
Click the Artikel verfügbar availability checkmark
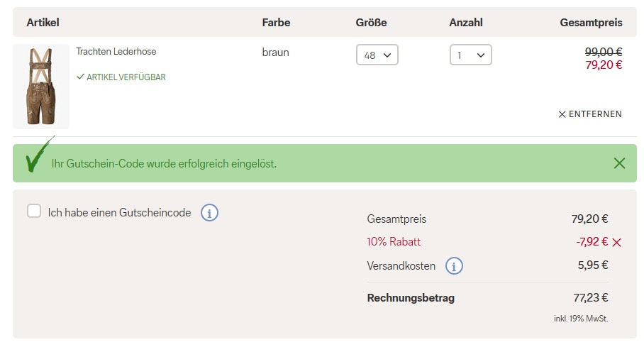click(x=80, y=77)
